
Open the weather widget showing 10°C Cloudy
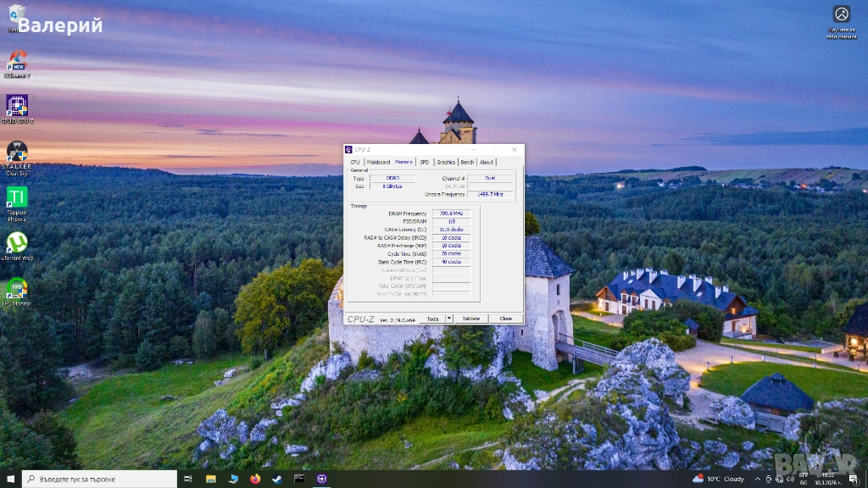pyautogui.click(x=718, y=479)
